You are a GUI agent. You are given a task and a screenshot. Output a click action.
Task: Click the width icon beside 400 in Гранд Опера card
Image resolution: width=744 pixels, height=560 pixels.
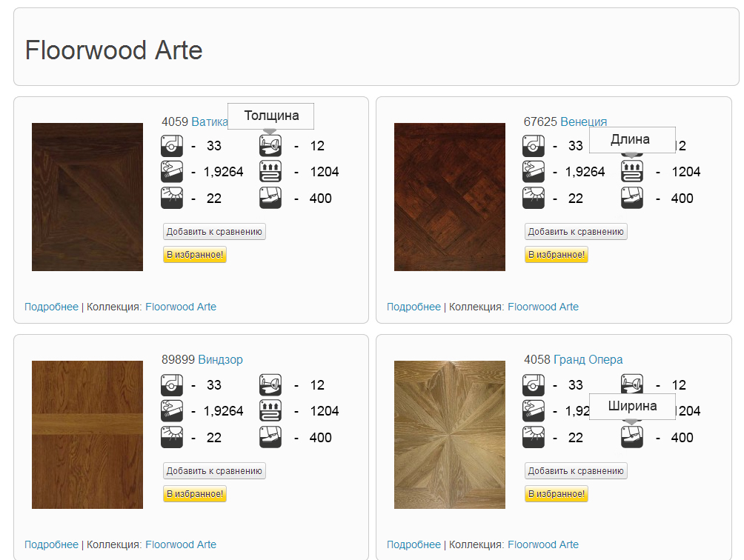632,437
